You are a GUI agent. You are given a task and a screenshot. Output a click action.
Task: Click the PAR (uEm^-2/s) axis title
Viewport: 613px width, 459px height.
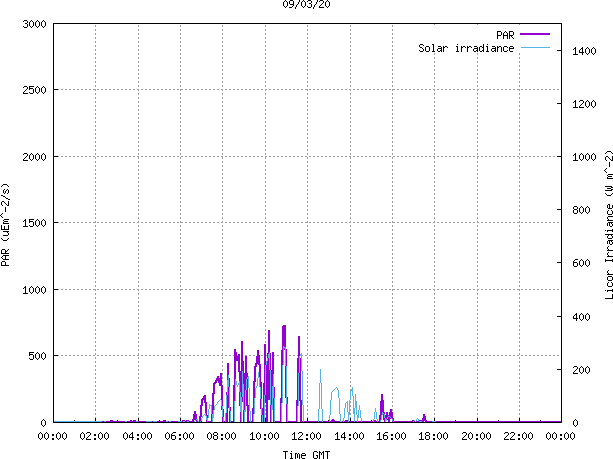(x=5, y=225)
